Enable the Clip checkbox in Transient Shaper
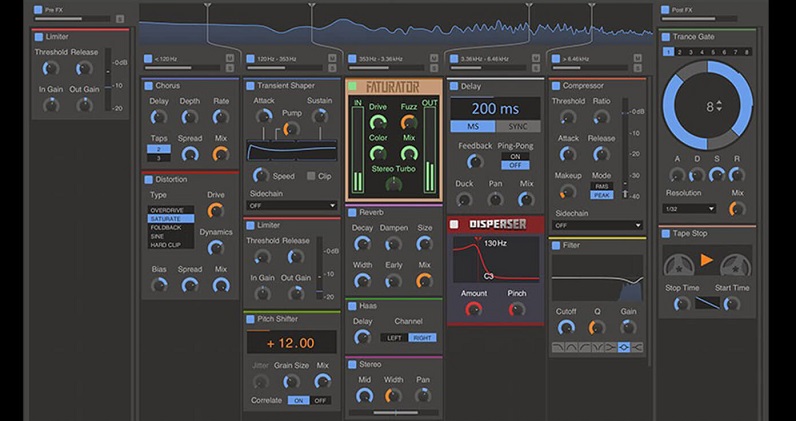Viewport: 796px width, 421px height. (311, 176)
